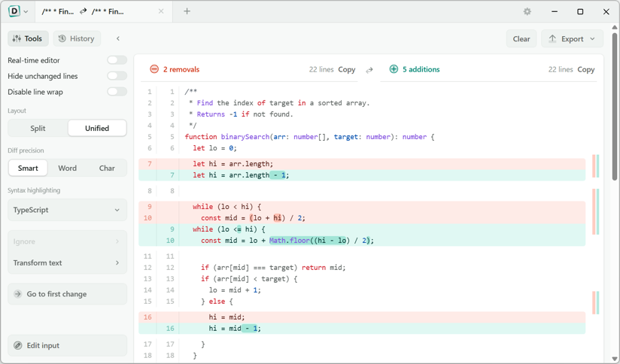Enable the Real-time editor toggle

(x=117, y=60)
